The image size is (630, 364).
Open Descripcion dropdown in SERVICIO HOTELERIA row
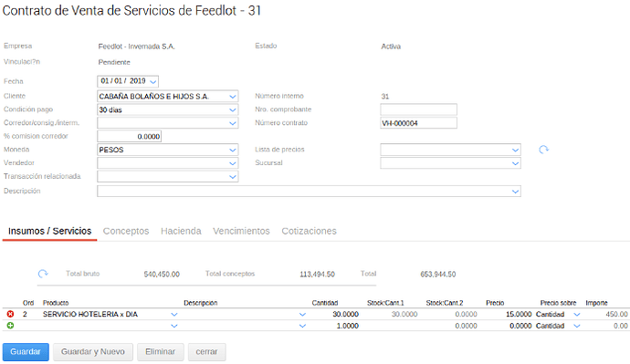click(x=302, y=315)
